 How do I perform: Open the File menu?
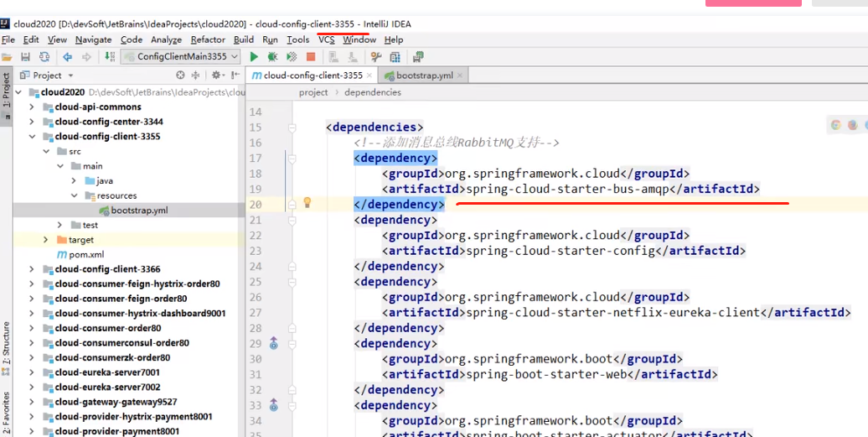coord(8,40)
